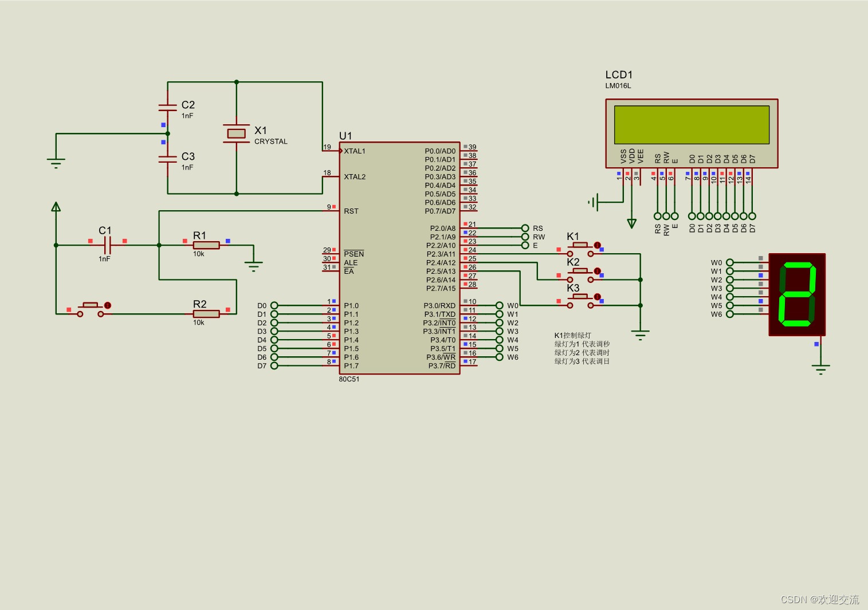Select the RS terminal at pin P2.0/A8
The image size is (868, 610).
[525, 228]
